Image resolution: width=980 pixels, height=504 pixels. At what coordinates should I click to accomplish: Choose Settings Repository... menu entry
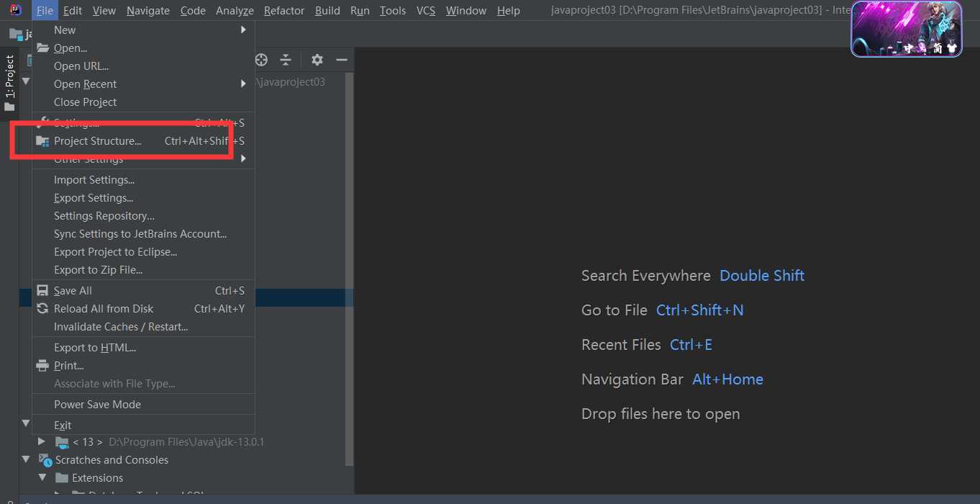tap(144, 216)
